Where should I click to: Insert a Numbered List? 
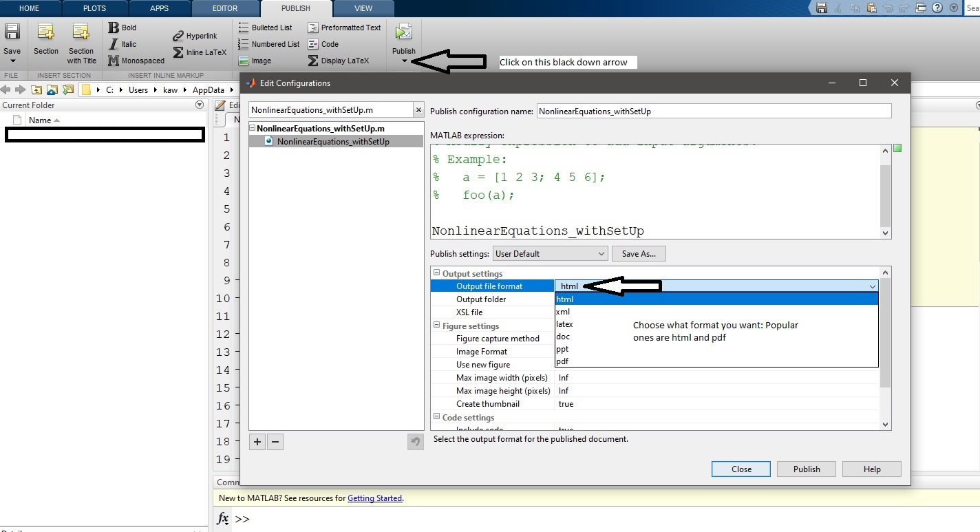pos(268,44)
